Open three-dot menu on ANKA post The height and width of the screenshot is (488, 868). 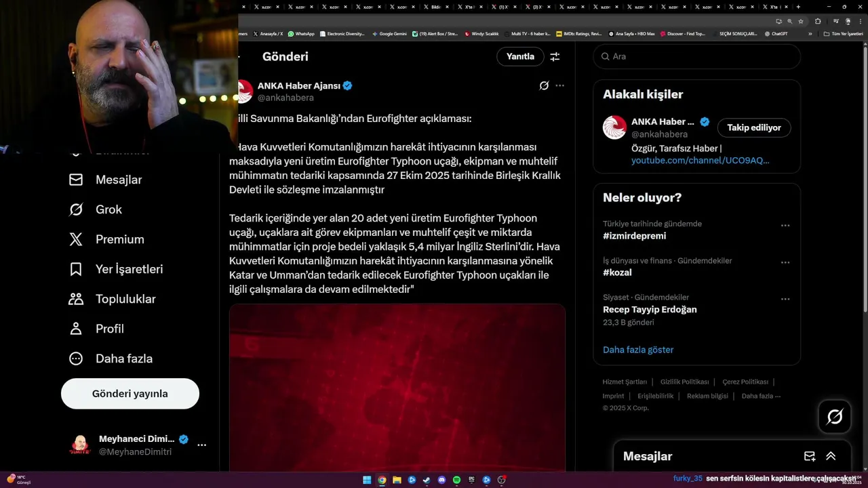click(x=559, y=85)
